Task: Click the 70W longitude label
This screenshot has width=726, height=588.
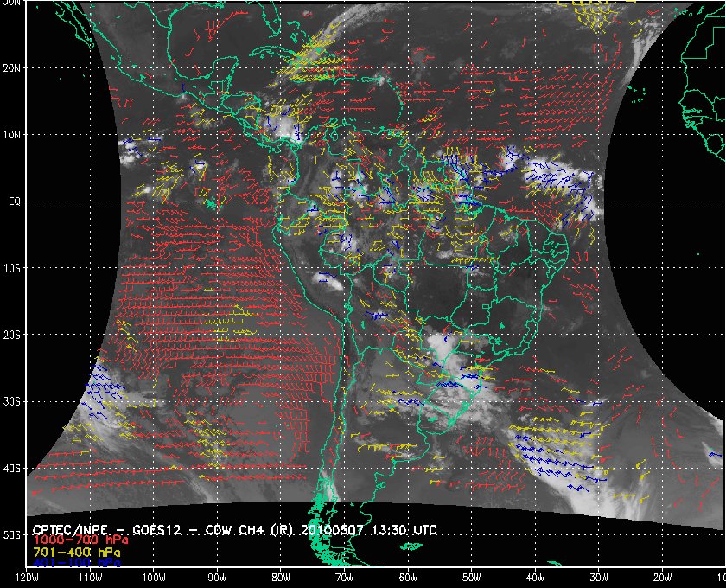Action: [345, 578]
